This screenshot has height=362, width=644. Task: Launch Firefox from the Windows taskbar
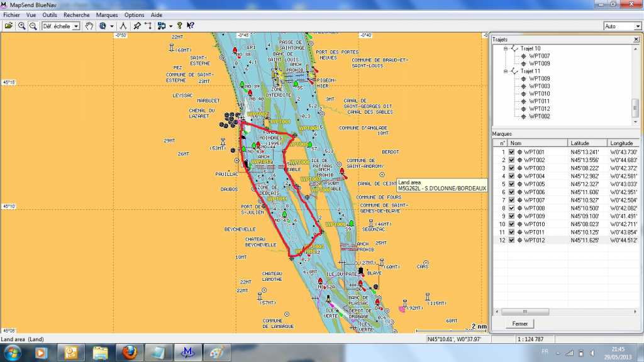[130, 352]
